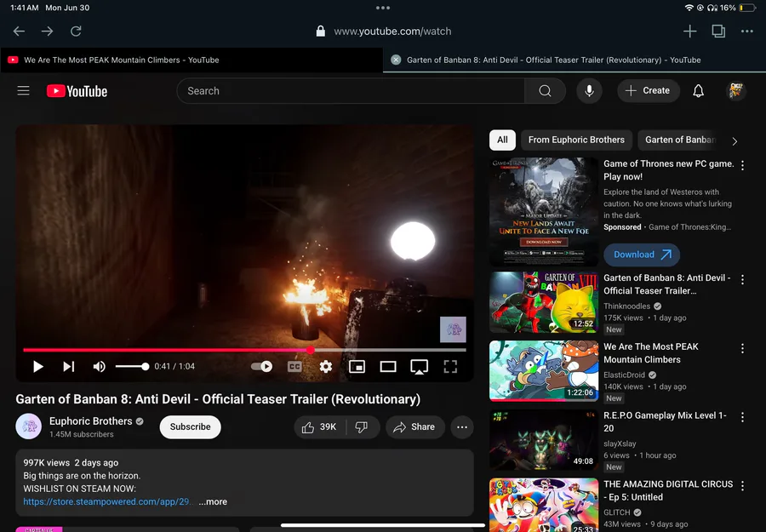Open options for R.E.P.O Gameplay Mix video
Image resolution: width=766 pixels, height=532 pixels.
point(742,417)
